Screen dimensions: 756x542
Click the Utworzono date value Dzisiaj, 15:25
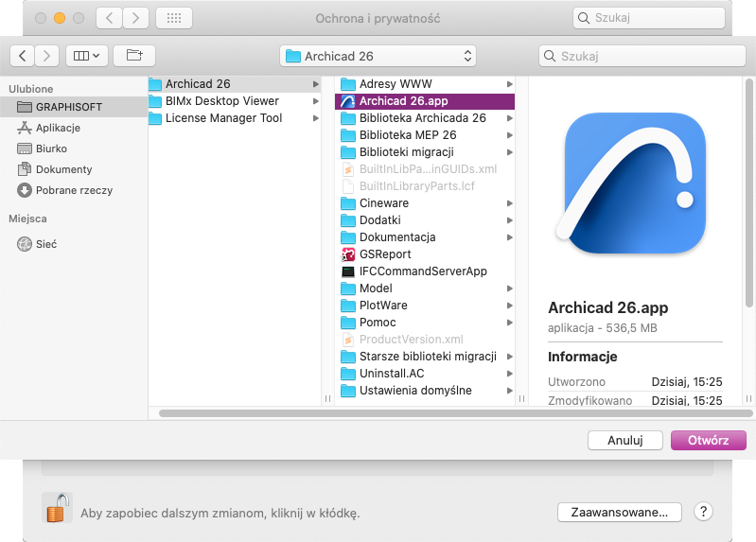coord(687,382)
